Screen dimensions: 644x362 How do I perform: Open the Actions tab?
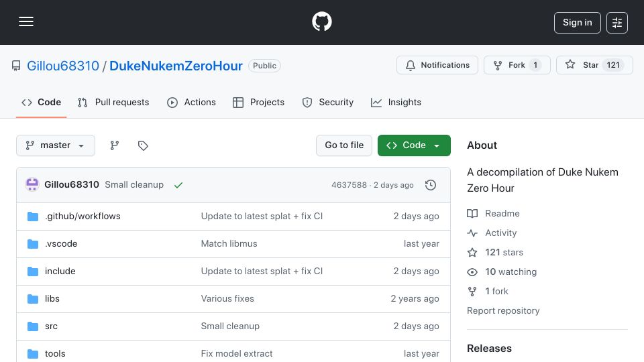tap(191, 102)
